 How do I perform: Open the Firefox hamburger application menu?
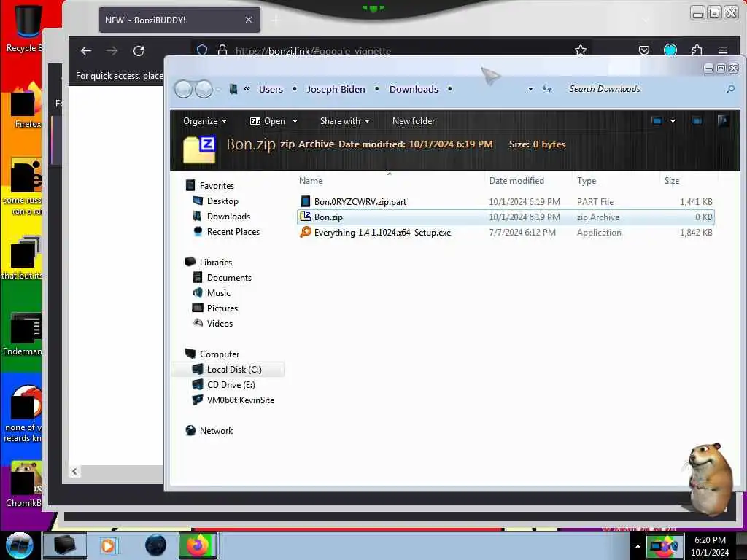723,50
